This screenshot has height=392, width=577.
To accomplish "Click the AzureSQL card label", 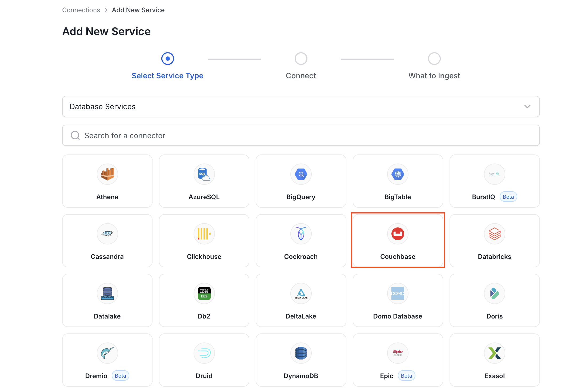I will (x=204, y=197).
